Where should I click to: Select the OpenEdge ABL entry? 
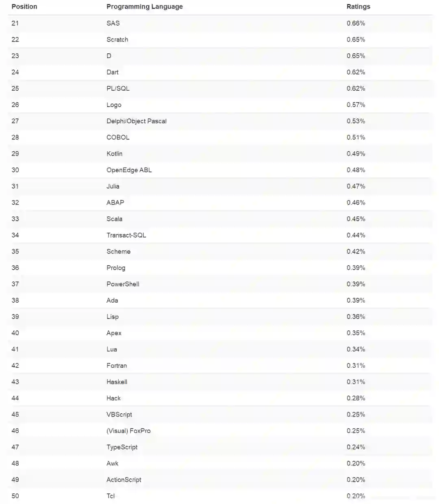click(129, 170)
